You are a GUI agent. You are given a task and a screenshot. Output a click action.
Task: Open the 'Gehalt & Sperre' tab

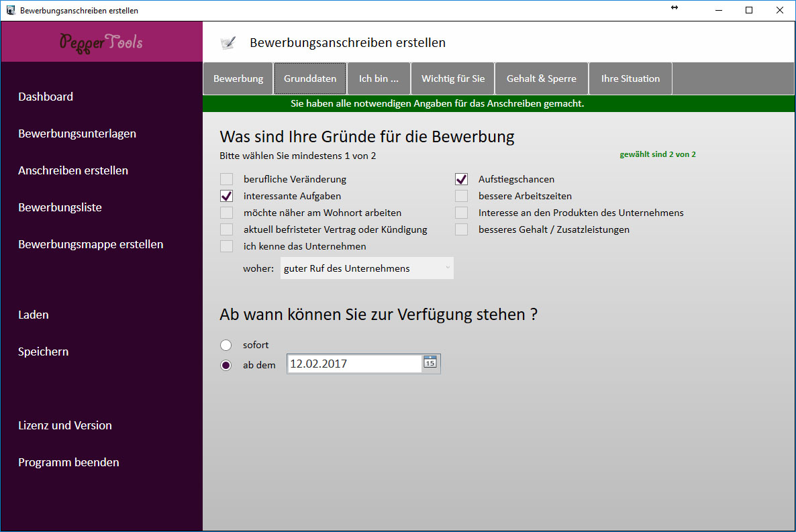tap(541, 78)
